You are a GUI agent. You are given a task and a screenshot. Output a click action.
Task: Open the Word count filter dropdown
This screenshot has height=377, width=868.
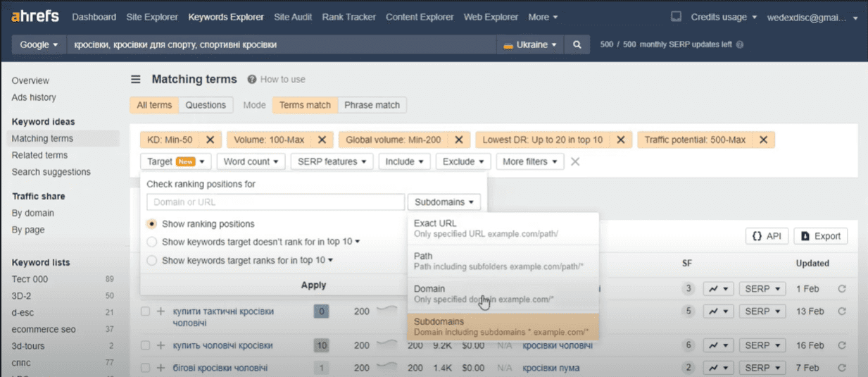[x=251, y=161]
